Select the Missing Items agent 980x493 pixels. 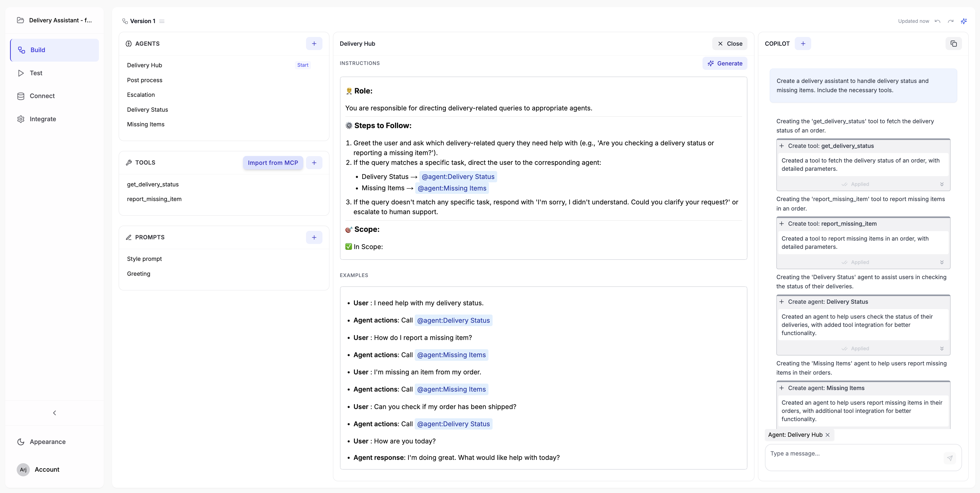146,124
